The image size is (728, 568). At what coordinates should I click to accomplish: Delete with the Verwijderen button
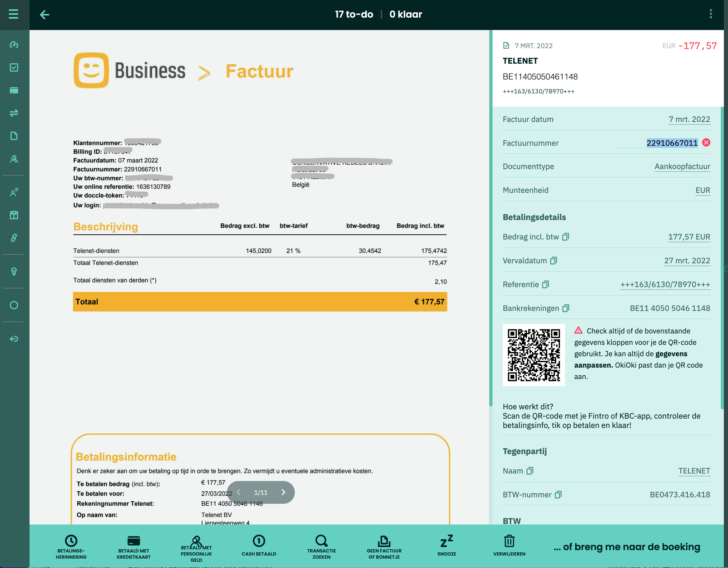[x=509, y=546]
